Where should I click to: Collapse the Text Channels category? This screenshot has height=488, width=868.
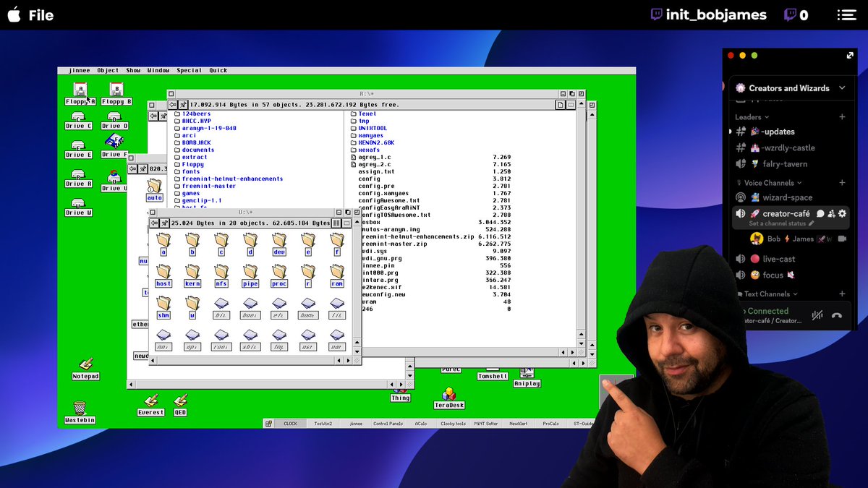[771, 294]
